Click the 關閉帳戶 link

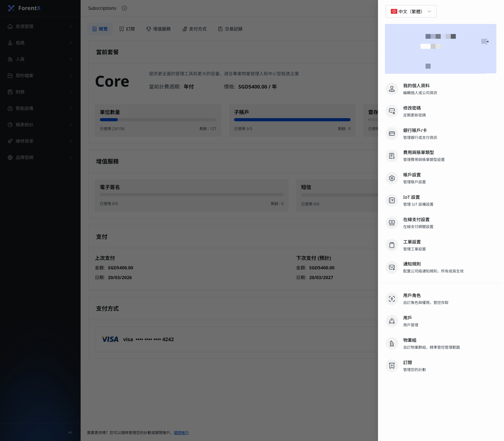point(181,433)
